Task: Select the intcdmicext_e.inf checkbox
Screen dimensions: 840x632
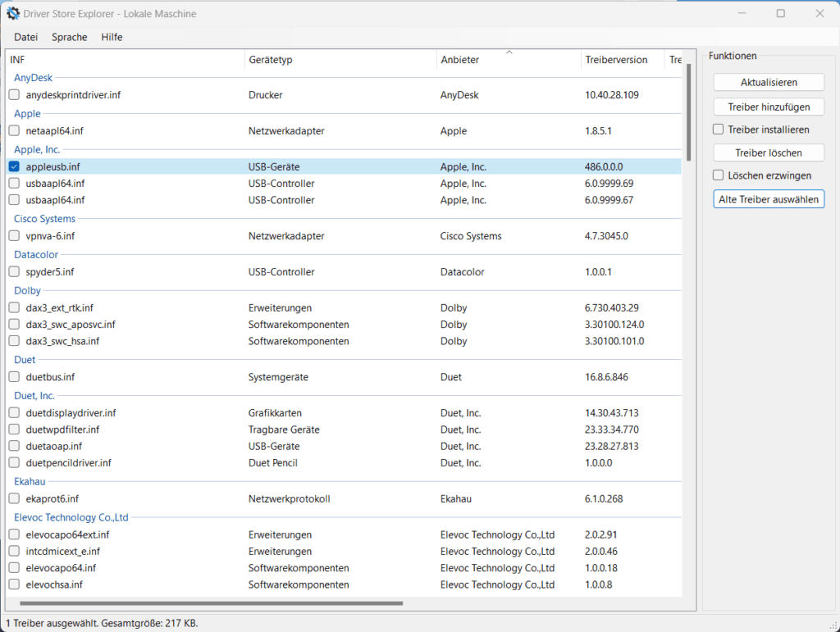Action: click(x=15, y=551)
